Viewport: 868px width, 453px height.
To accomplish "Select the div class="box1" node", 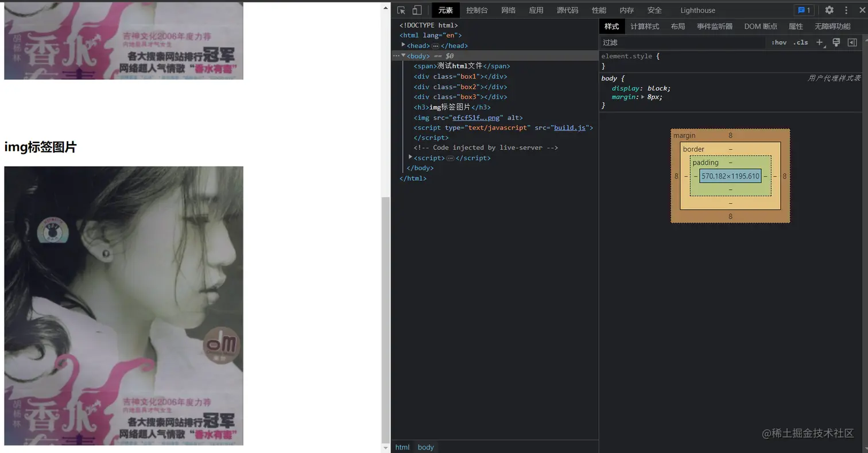I will click(x=460, y=76).
